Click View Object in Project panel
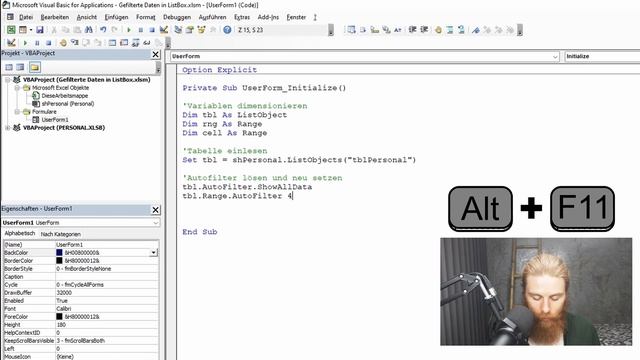Image resolution: width=640 pixels, height=360 pixels. click(20, 67)
